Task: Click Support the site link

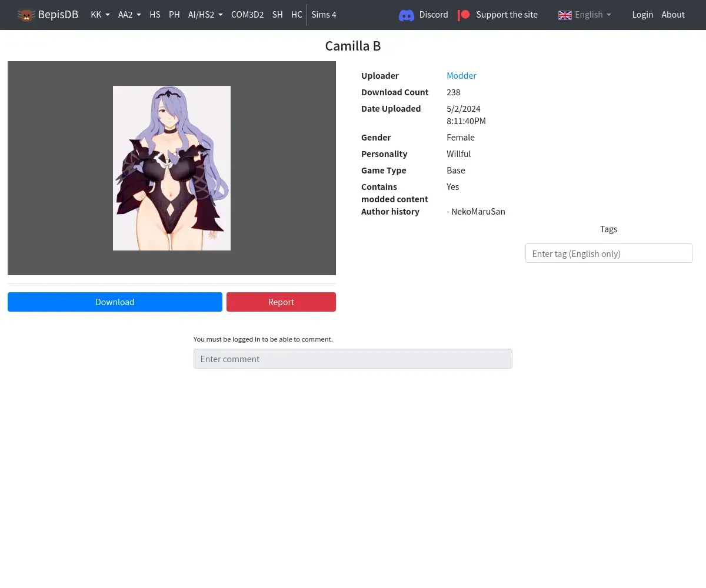Action: coord(498,15)
